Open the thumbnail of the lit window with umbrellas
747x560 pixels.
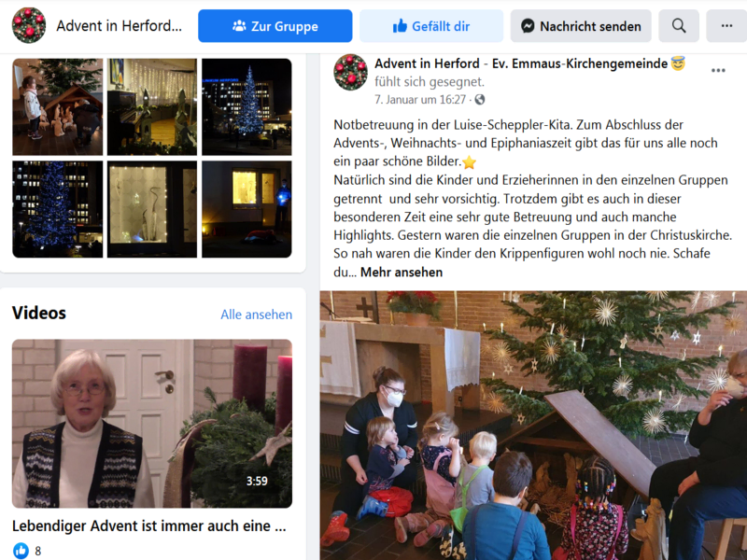point(152,209)
